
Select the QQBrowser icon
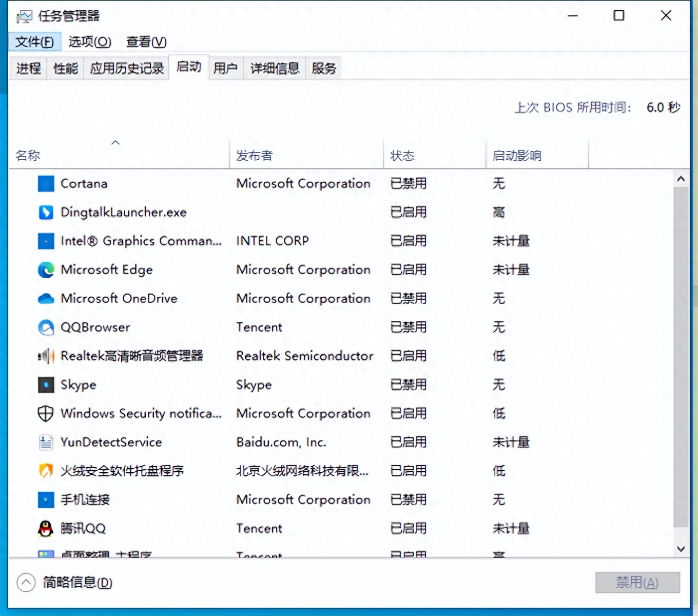[46, 327]
